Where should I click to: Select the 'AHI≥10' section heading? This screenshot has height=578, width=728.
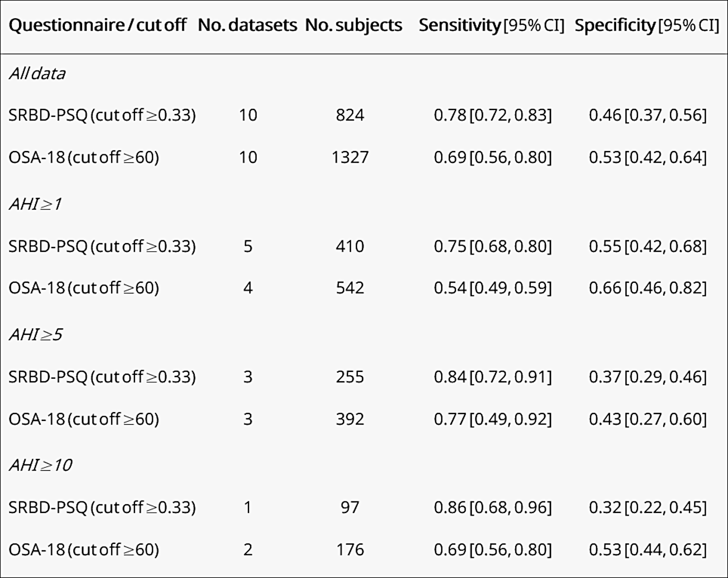(x=40, y=465)
